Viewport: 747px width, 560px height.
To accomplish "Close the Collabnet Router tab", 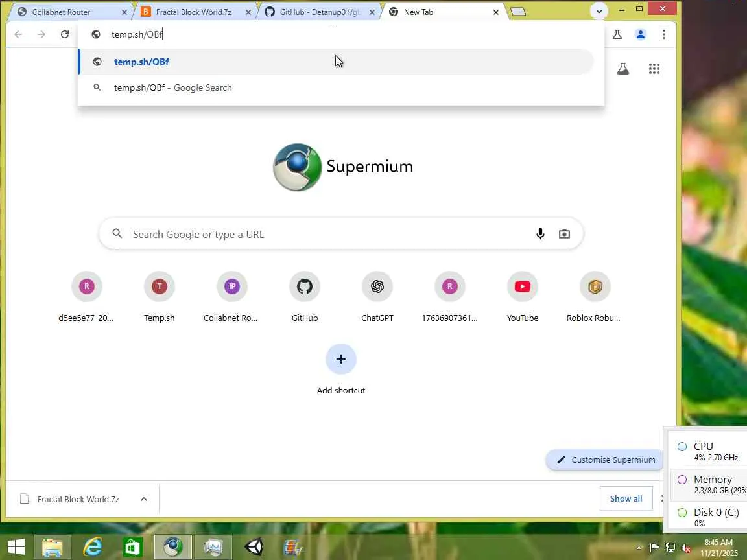I will (x=124, y=12).
